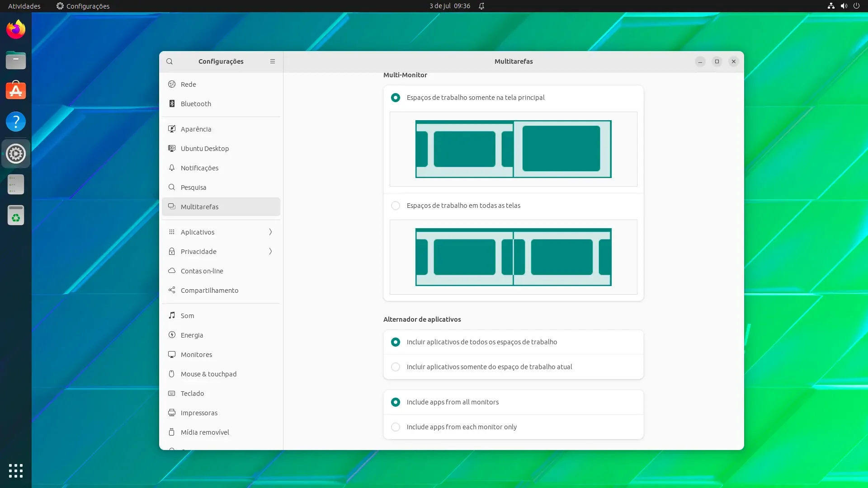This screenshot has height=488, width=868.
Task: Click the Multitarefas icon in the sidebar
Action: [x=172, y=206]
